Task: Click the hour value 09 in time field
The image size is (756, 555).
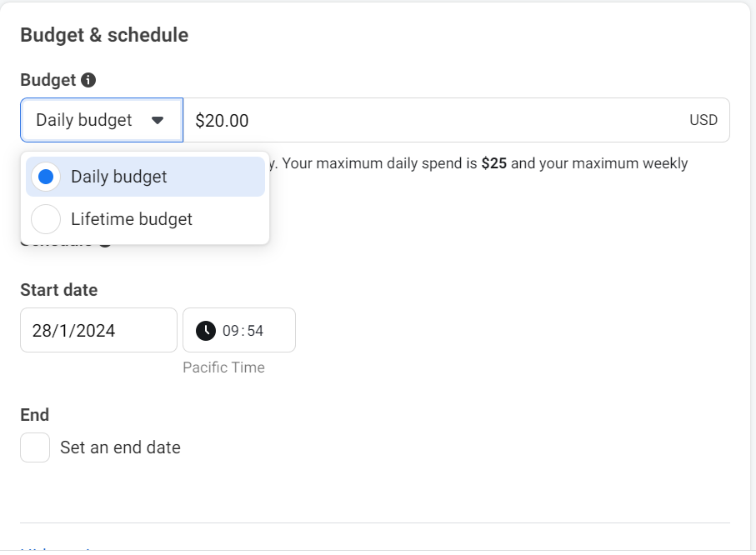Action: [231, 331]
